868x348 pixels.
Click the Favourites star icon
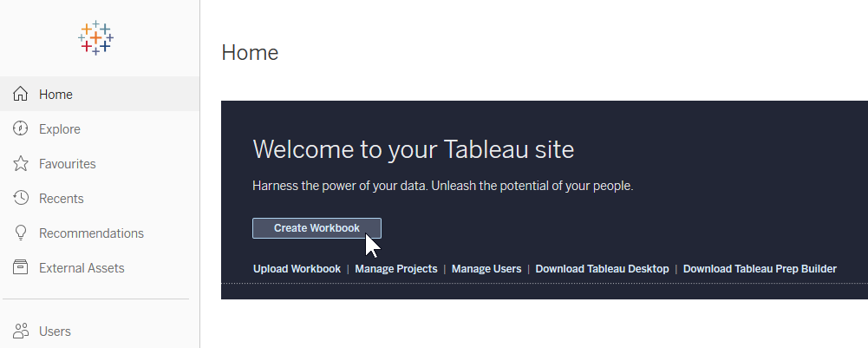click(x=22, y=163)
